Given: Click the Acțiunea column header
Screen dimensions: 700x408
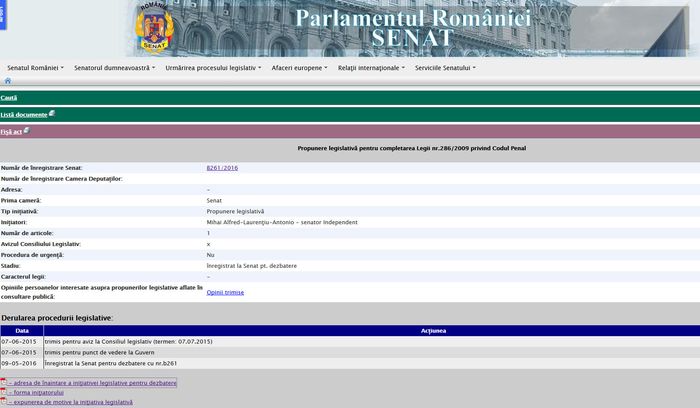Looking at the screenshot, I should click(x=433, y=331).
